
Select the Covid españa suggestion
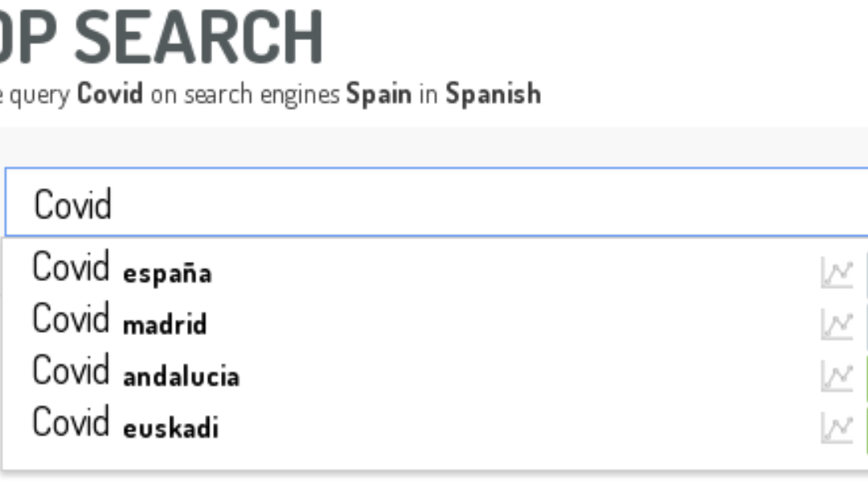pyautogui.click(x=122, y=269)
